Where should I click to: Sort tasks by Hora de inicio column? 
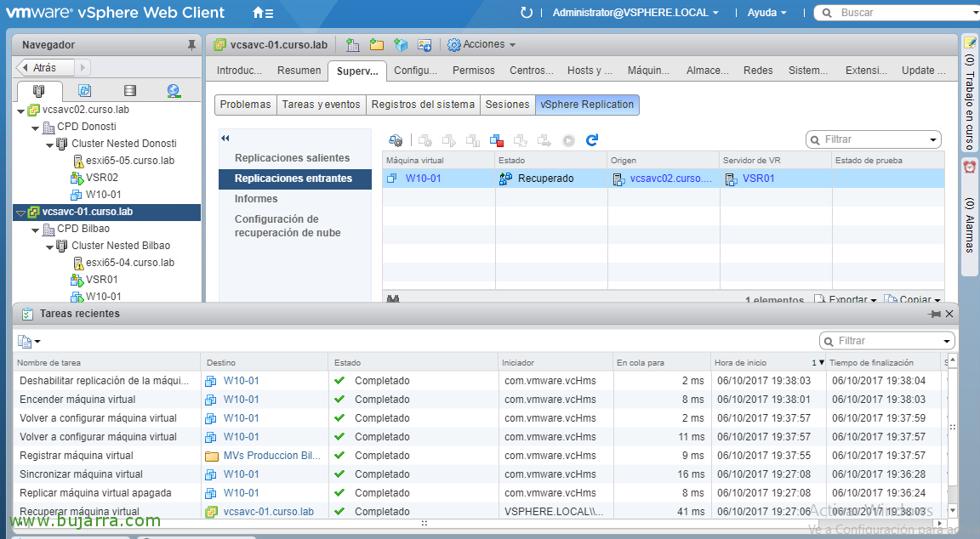click(x=769, y=363)
